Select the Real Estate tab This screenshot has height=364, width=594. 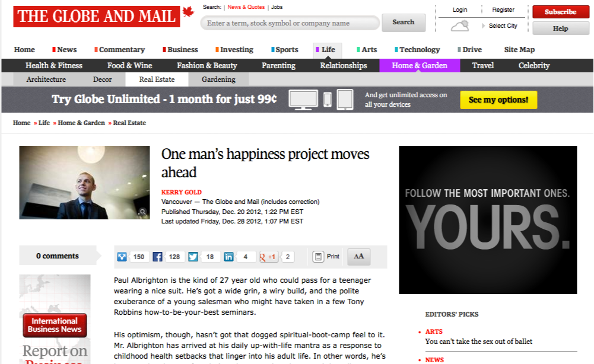click(157, 79)
